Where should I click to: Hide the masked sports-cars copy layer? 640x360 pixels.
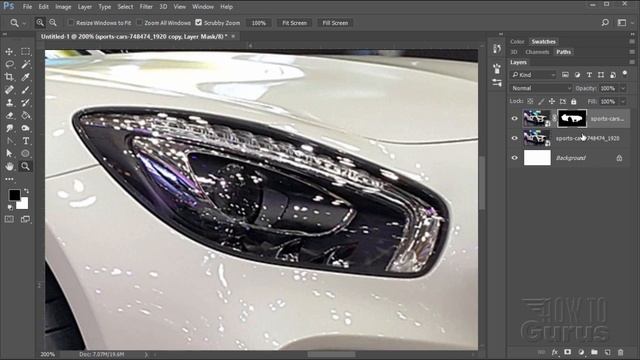[x=514, y=119]
